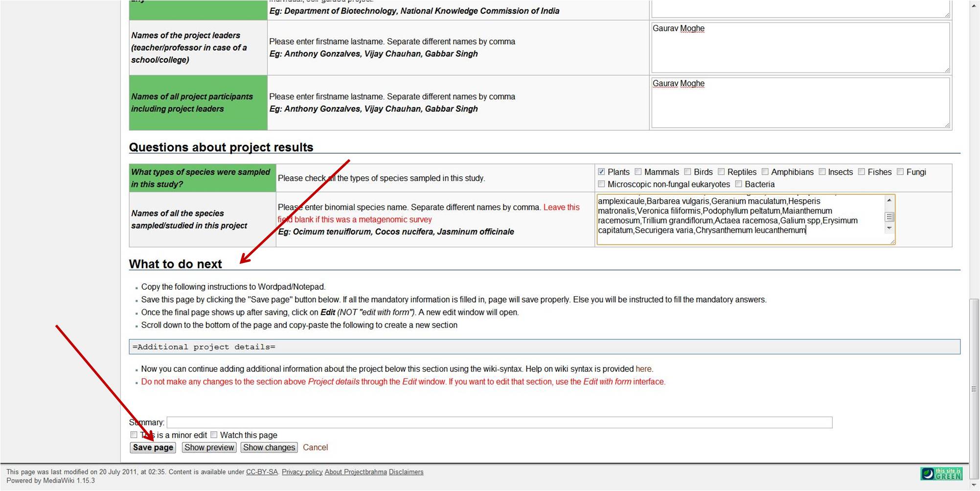Screen dimensions: 980x491
Task: Click the Show preview button
Action: (x=209, y=447)
